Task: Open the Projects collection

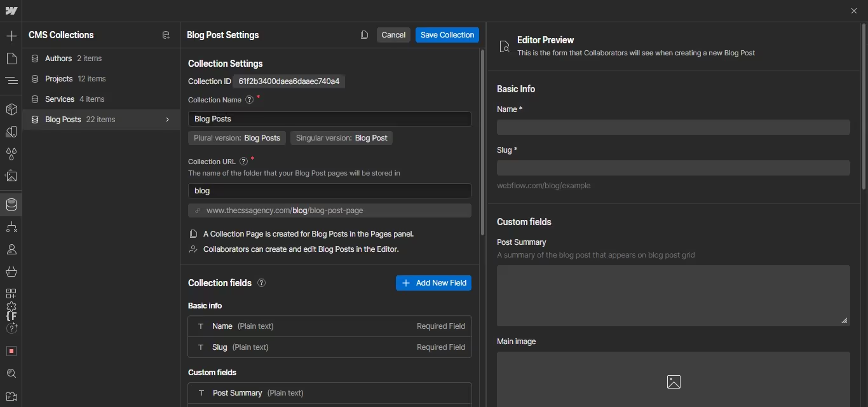Action: [101, 79]
